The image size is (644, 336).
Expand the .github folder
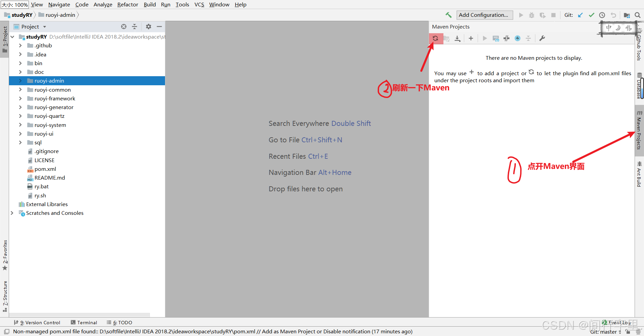click(20, 45)
